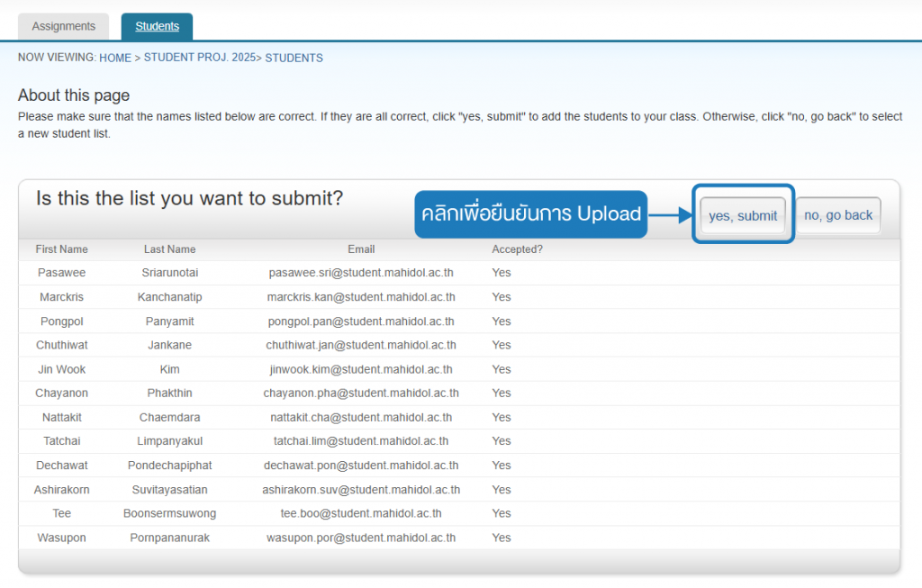Select email pasawee.sri@student.mahidol.ac.th
Screen dimensions: 922x588
pos(361,273)
